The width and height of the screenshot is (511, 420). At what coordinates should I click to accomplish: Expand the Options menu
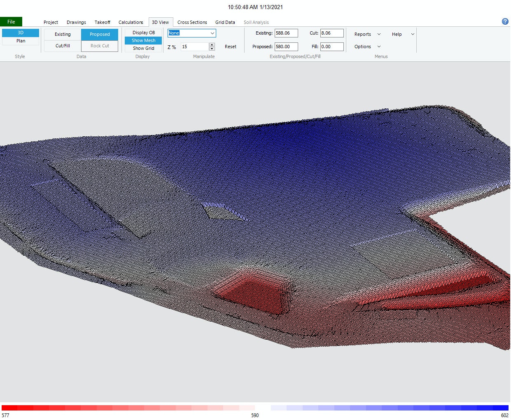(367, 47)
